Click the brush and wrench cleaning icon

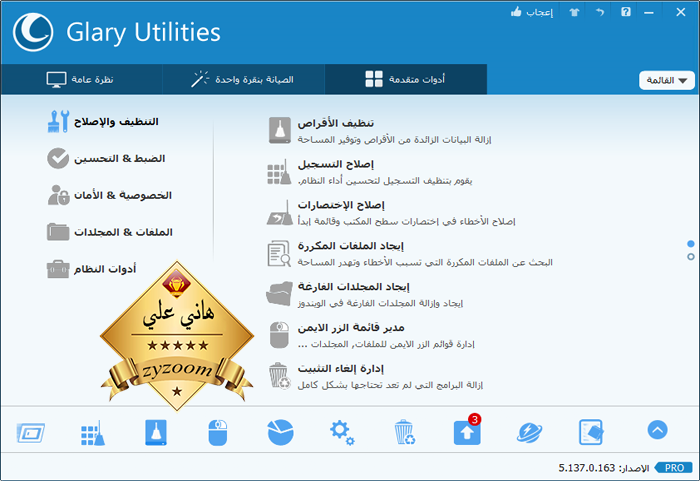(58, 121)
